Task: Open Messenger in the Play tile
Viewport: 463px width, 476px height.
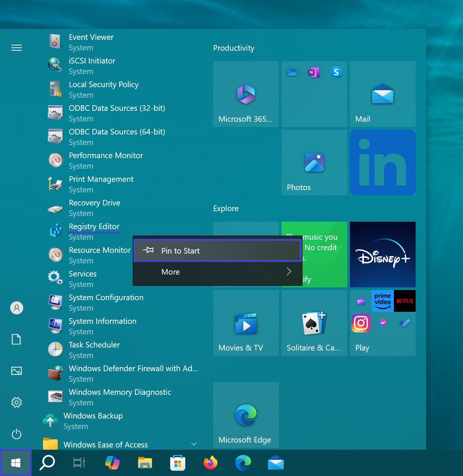Action: [383, 323]
